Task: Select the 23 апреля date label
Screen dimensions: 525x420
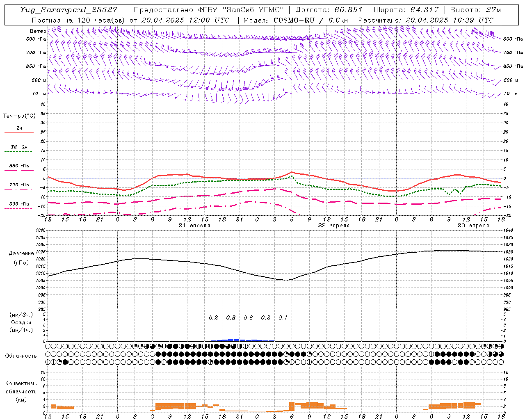Action: [x=473, y=226]
